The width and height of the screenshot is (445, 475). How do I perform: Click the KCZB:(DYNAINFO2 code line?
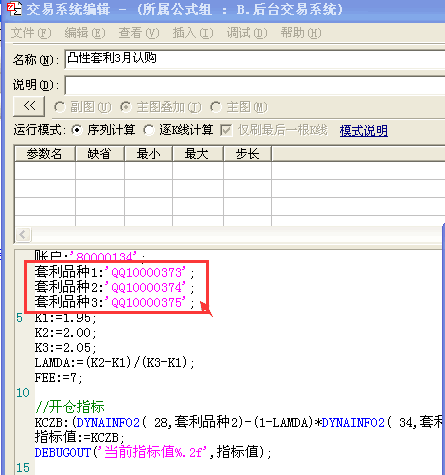tap(239, 422)
